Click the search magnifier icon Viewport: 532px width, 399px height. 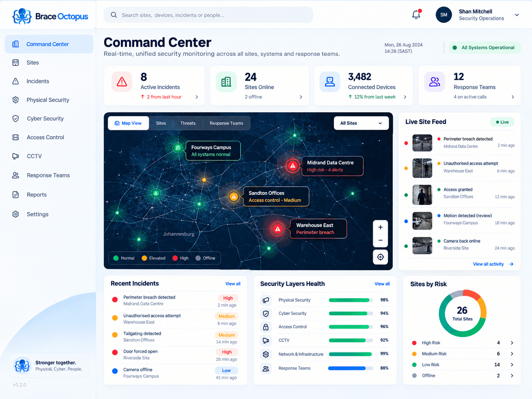[114, 15]
